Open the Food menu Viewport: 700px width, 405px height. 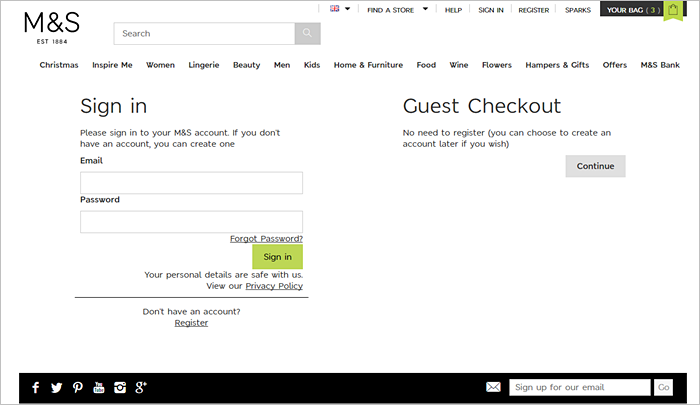pos(426,65)
